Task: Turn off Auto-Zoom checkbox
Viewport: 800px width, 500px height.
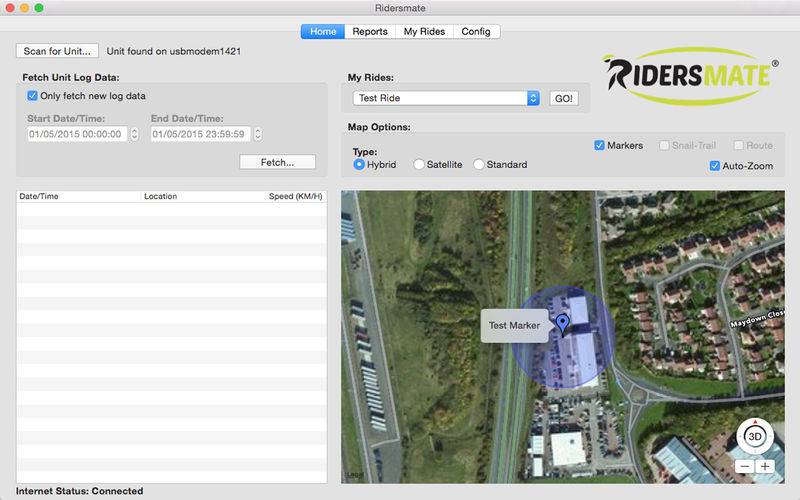Action: 715,166
